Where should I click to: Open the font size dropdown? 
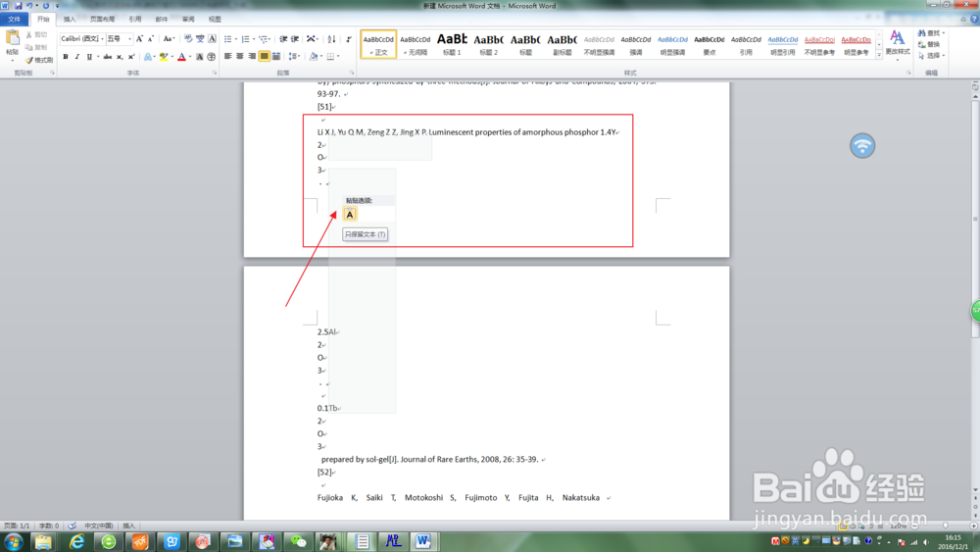(129, 39)
